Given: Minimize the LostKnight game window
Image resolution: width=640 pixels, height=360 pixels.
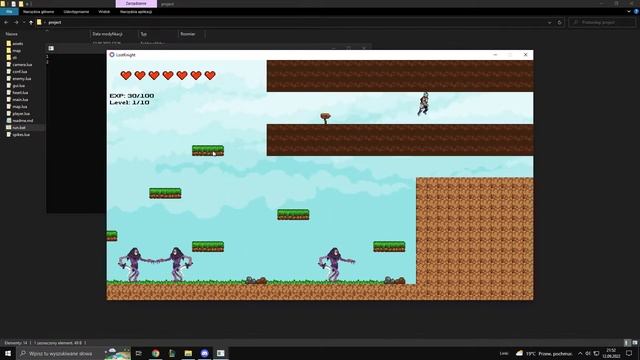Looking at the screenshot, I should (495, 55).
